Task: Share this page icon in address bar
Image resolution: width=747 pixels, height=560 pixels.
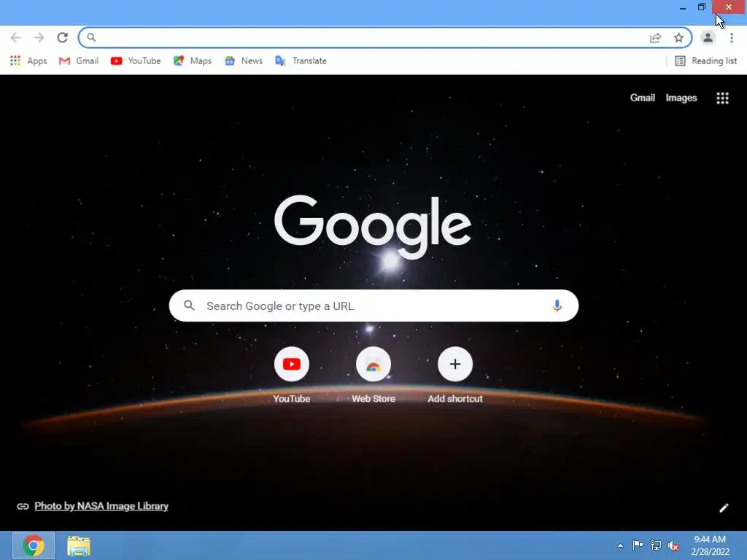Action: point(656,38)
